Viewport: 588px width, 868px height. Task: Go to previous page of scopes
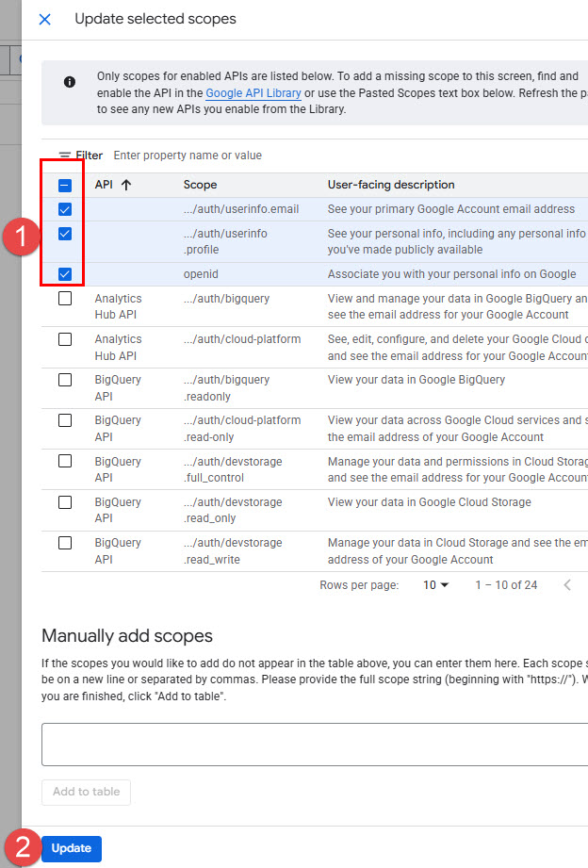coord(567,585)
